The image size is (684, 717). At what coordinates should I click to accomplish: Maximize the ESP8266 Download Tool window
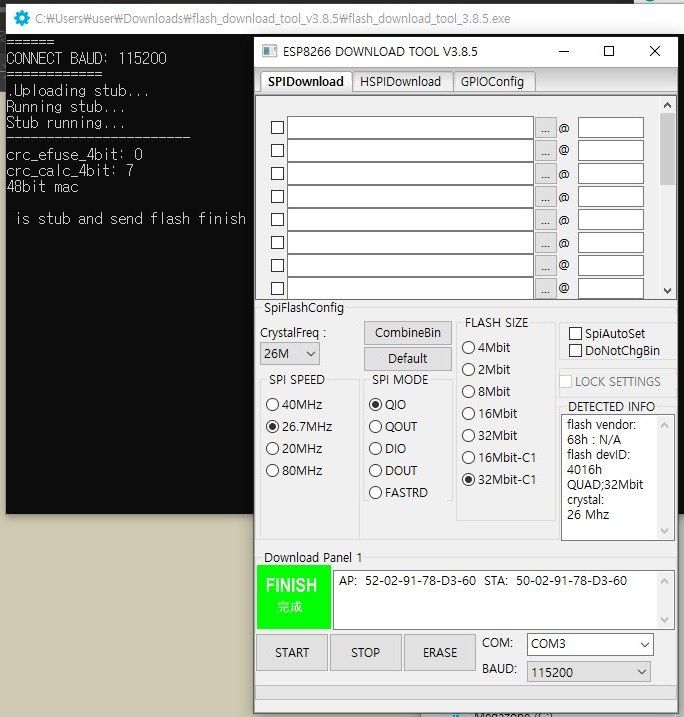tap(609, 51)
